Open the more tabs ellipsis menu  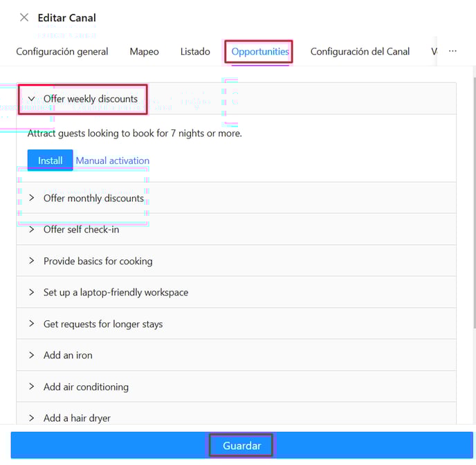(x=452, y=51)
